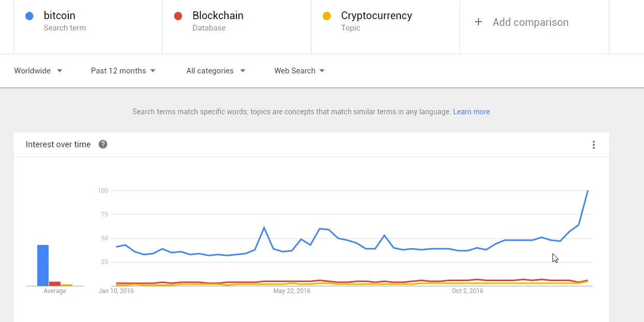Click the red dot next to Blockchain
This screenshot has width=644, height=322.
(178, 16)
